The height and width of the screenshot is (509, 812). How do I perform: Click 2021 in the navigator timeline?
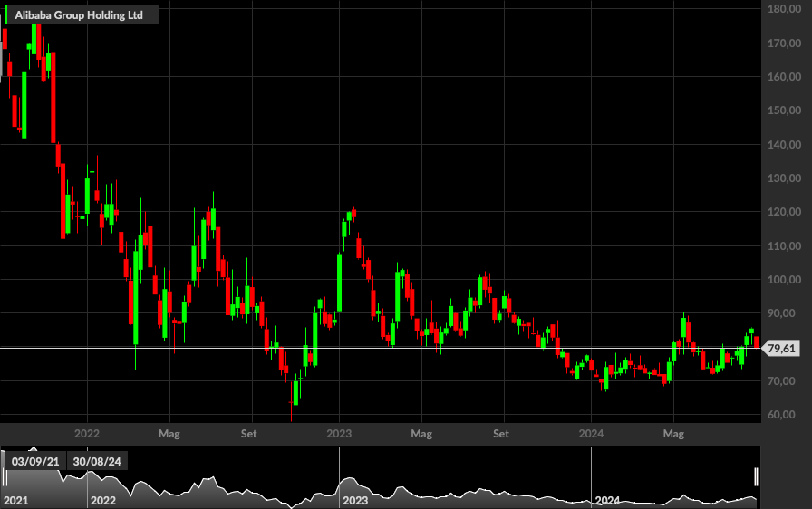15,501
